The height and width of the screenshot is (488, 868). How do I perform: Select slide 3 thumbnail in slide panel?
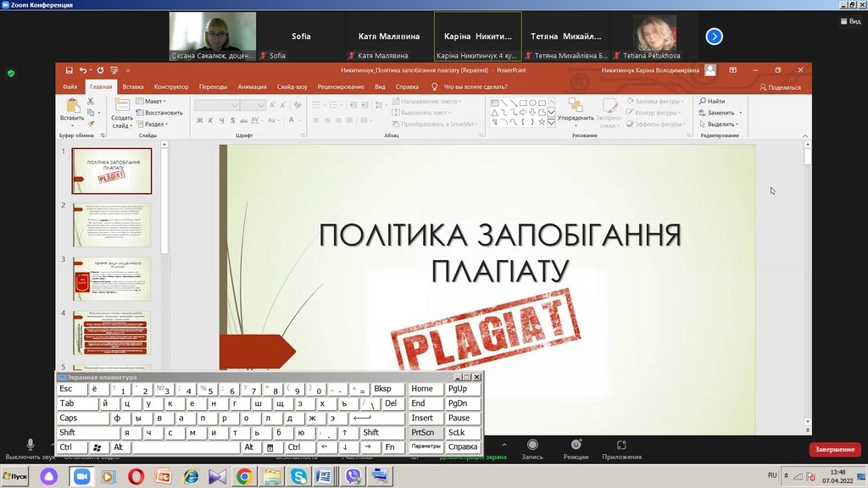pyautogui.click(x=112, y=279)
